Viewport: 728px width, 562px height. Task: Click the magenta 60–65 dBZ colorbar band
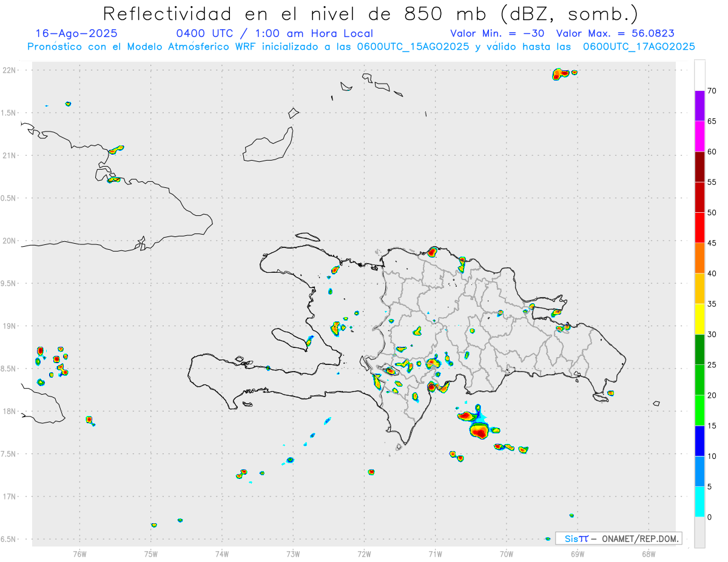[x=699, y=136]
